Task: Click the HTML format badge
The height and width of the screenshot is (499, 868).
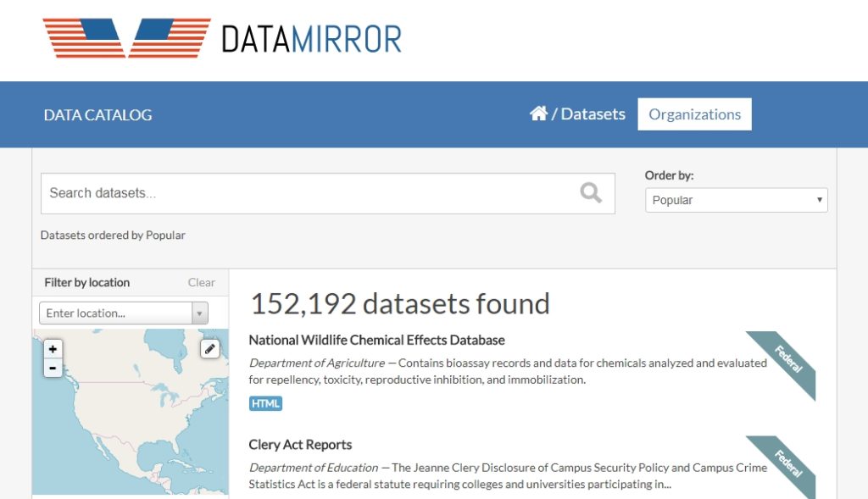Action: click(264, 403)
